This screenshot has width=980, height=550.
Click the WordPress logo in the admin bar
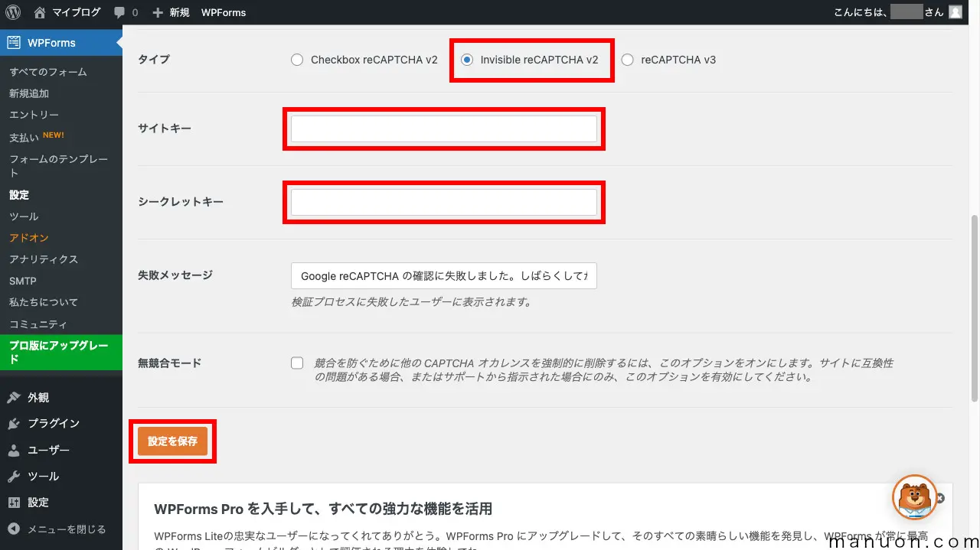coord(11,11)
